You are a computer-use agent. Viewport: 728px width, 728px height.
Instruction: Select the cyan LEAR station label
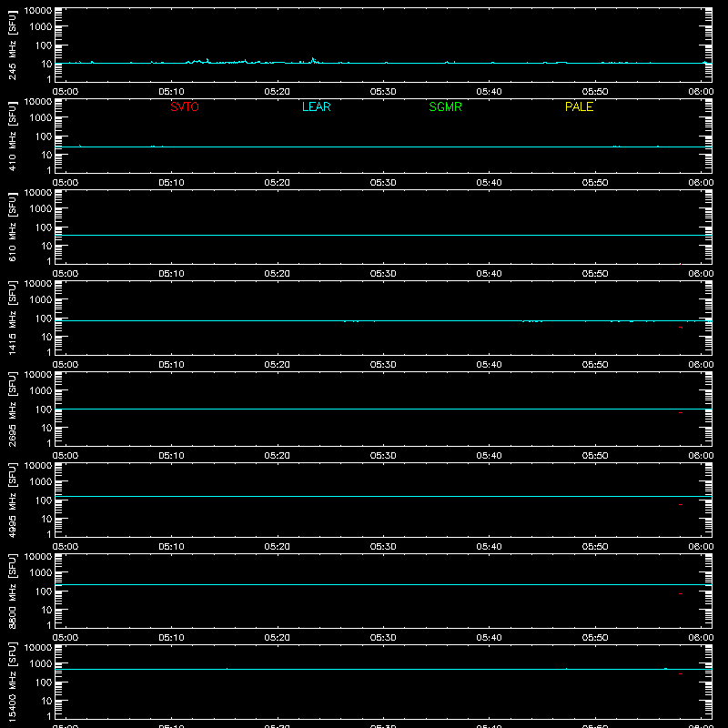coord(316,106)
